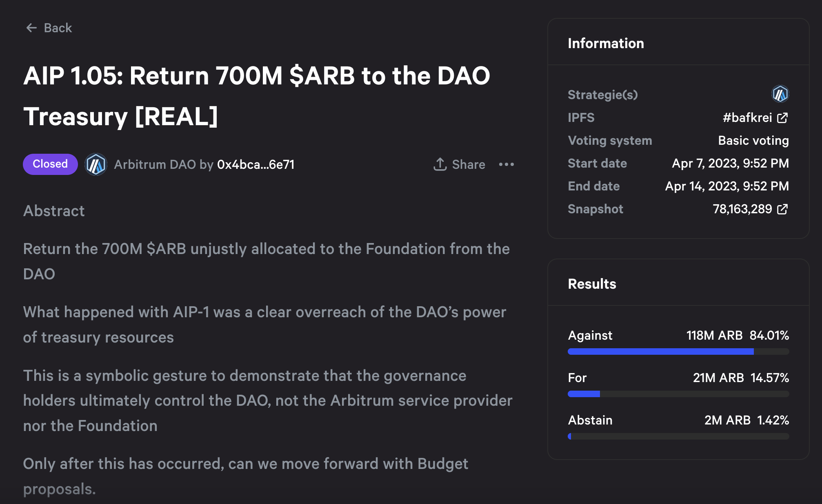This screenshot has height=504, width=822.
Task: Click the share upload icon
Action: 440,164
